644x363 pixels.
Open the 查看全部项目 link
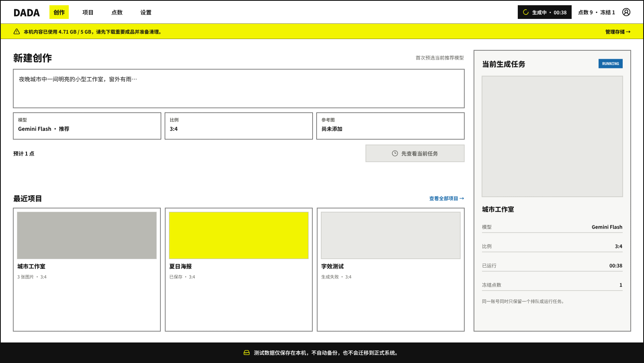point(447,198)
